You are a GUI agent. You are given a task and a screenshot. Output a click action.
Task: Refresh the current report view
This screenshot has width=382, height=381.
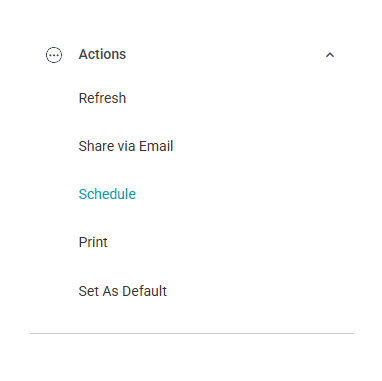[x=102, y=98]
